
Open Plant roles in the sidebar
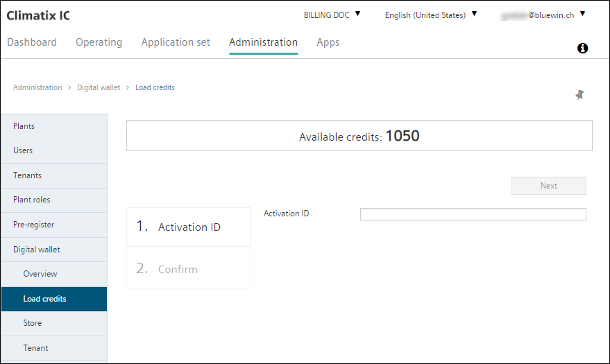(54, 200)
